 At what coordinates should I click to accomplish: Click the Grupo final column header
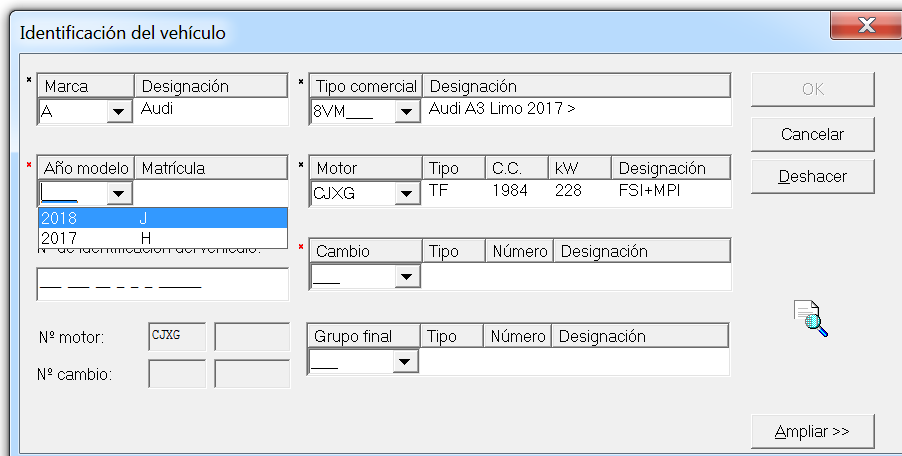pos(364,336)
